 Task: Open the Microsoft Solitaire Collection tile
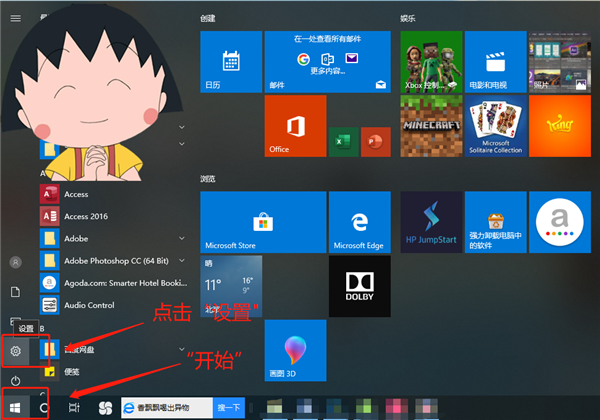click(x=492, y=127)
